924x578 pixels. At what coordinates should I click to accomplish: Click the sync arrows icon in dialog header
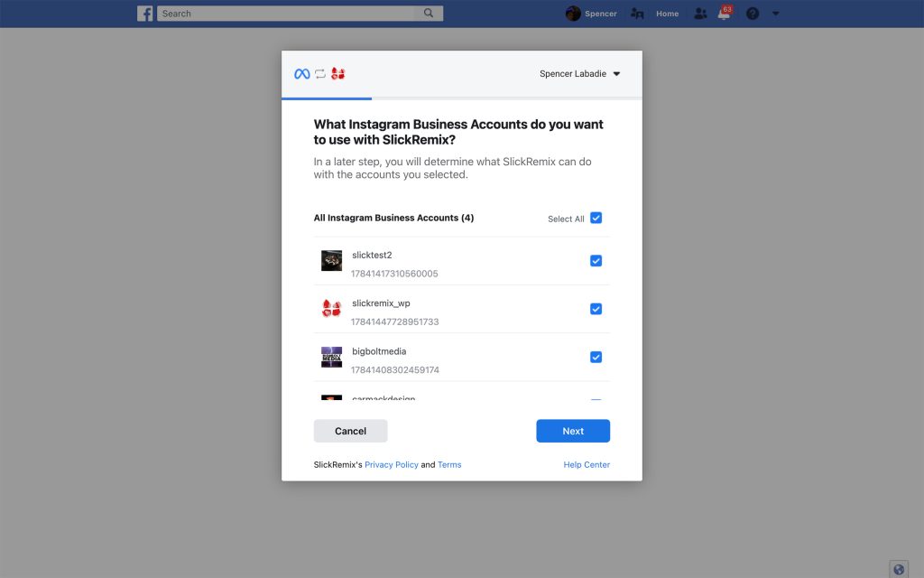pos(320,74)
